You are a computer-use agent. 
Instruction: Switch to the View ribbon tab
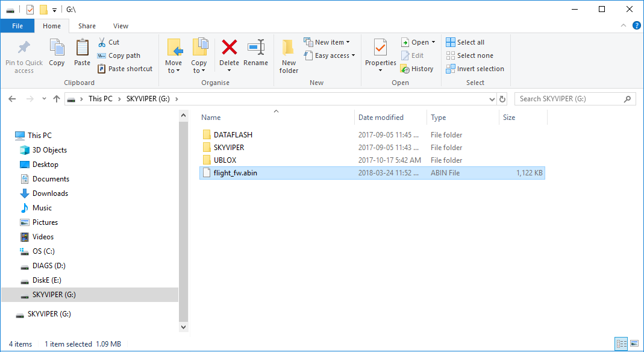(x=120, y=26)
